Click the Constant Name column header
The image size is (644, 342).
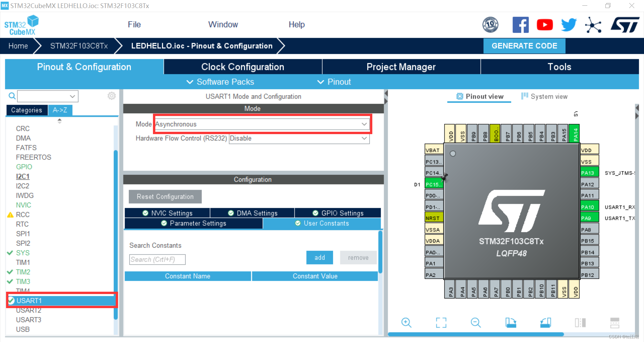[x=188, y=276]
